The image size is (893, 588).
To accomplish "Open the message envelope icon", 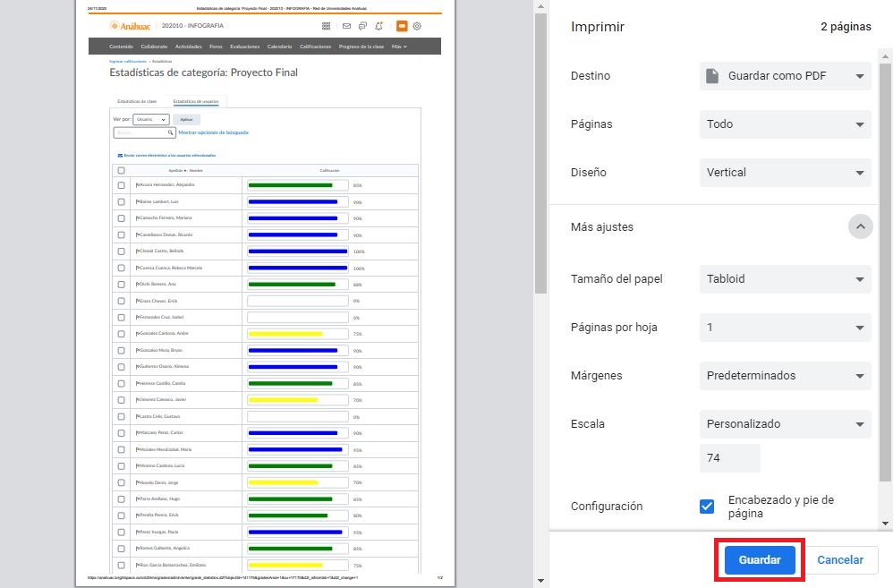I will pyautogui.click(x=346, y=26).
